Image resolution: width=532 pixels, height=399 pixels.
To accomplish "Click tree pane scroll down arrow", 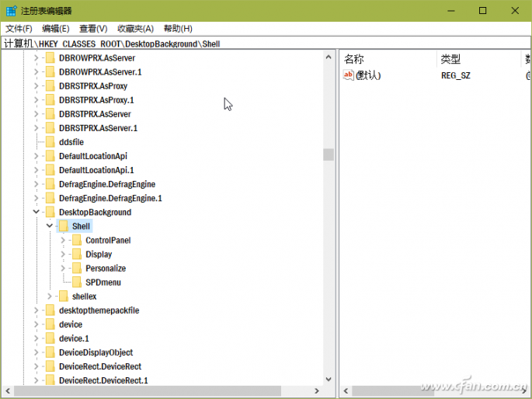I will (328, 380).
